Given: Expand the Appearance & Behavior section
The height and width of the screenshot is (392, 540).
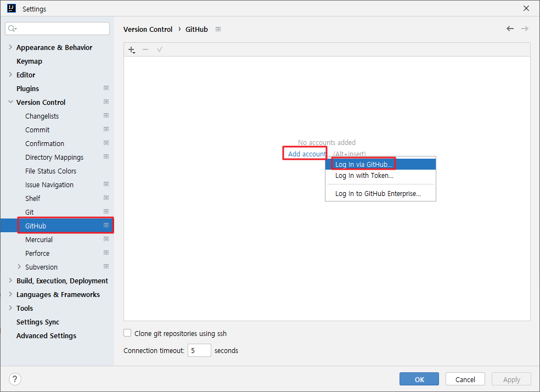Looking at the screenshot, I should pos(10,47).
